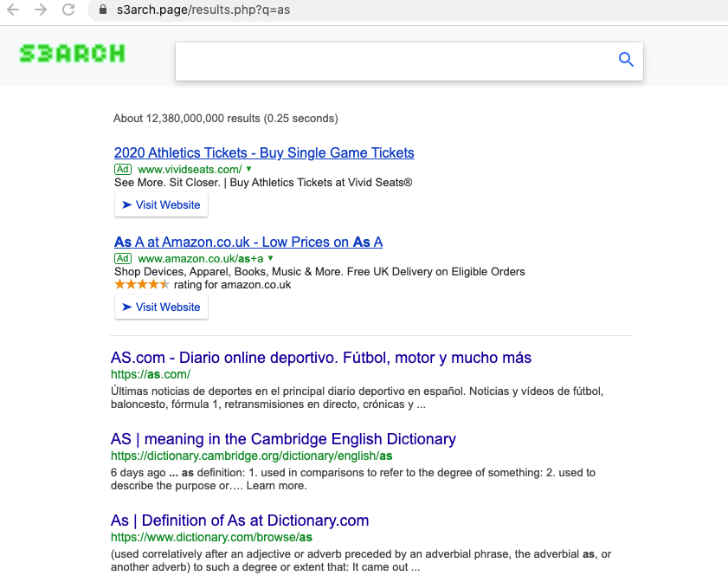Viewport: 728px width, 582px height.
Task: Click the s3arch.page URL in address bar
Action: click(x=203, y=10)
